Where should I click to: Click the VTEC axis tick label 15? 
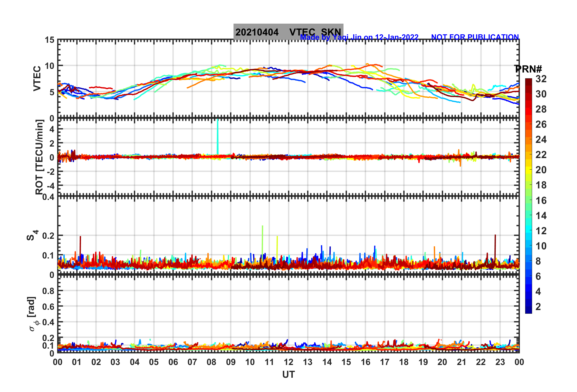[x=50, y=40]
